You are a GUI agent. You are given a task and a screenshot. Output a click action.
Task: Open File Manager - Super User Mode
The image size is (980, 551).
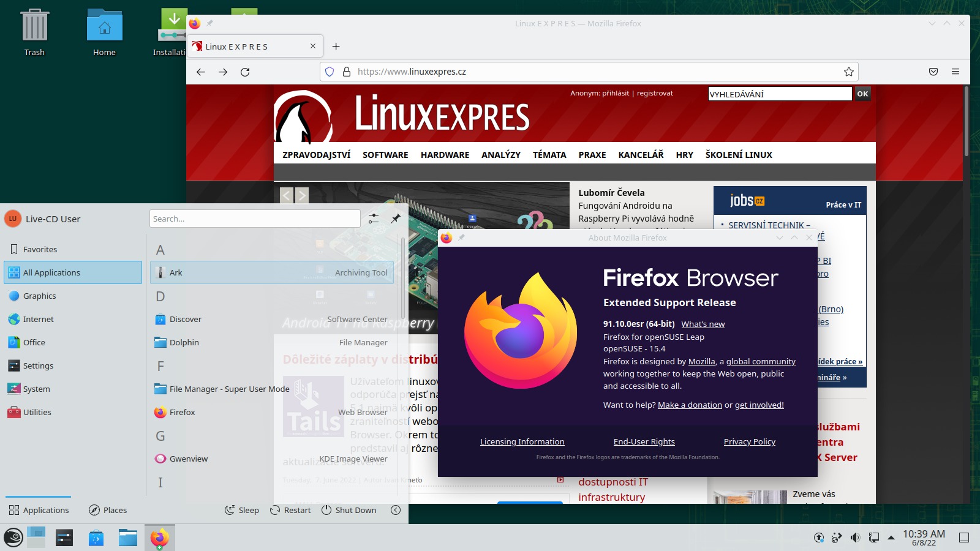coord(272,389)
